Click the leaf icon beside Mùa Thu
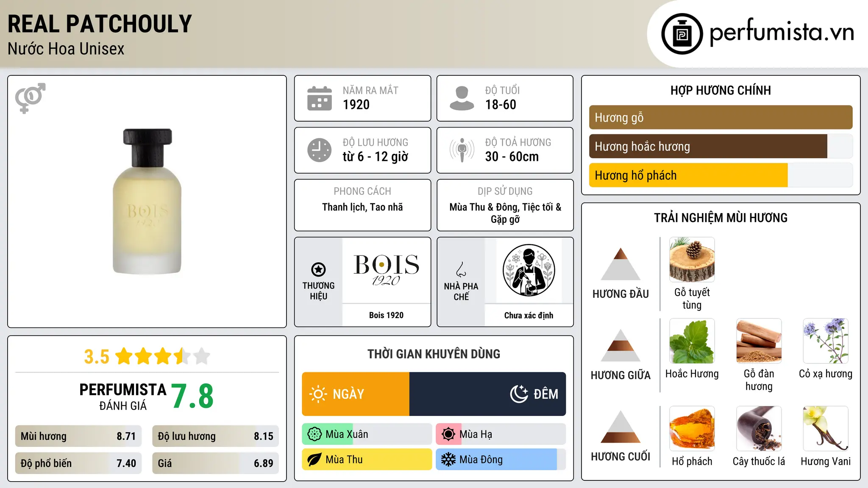Image resolution: width=868 pixels, height=488 pixels. [x=314, y=460]
